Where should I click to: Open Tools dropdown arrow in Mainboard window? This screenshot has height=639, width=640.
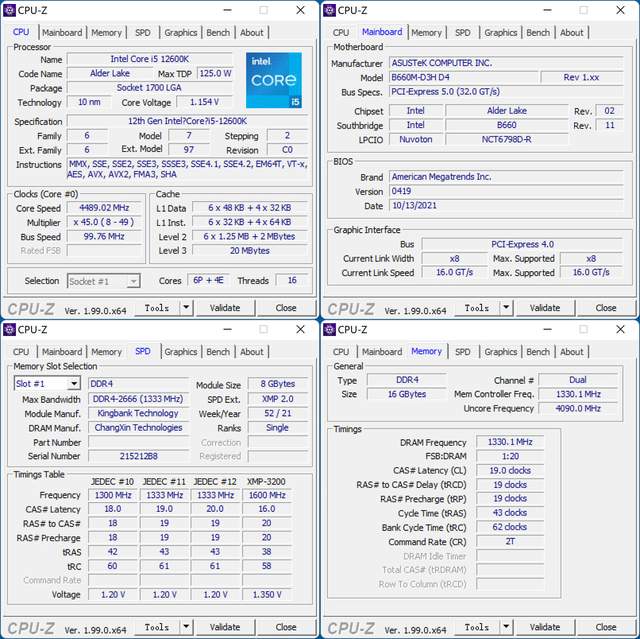[x=506, y=308]
